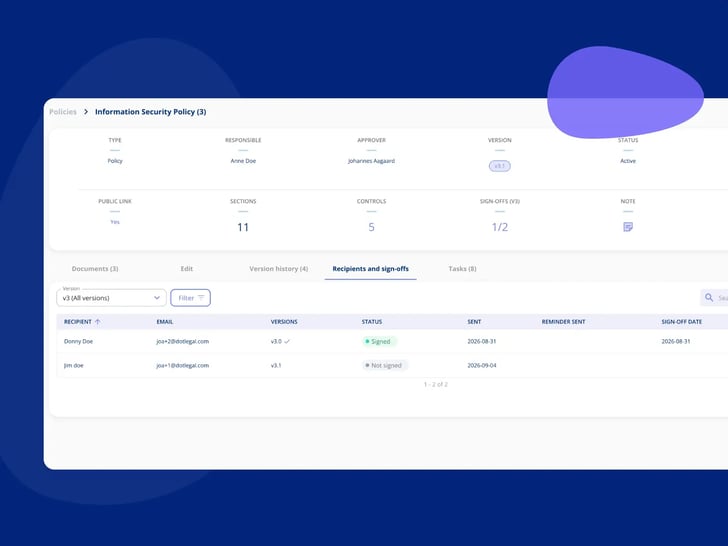Click the sort arrow beside RECIPIENT
The height and width of the screenshot is (546, 728).
98,322
